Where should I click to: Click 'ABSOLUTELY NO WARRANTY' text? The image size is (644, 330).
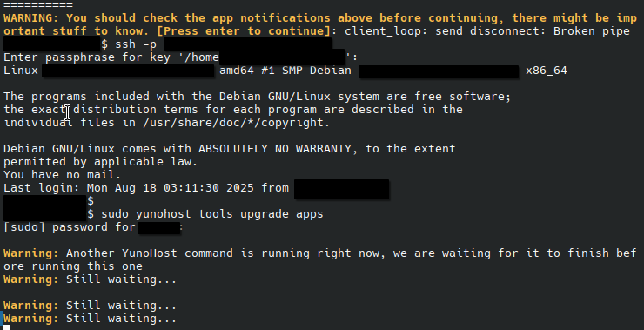point(275,149)
